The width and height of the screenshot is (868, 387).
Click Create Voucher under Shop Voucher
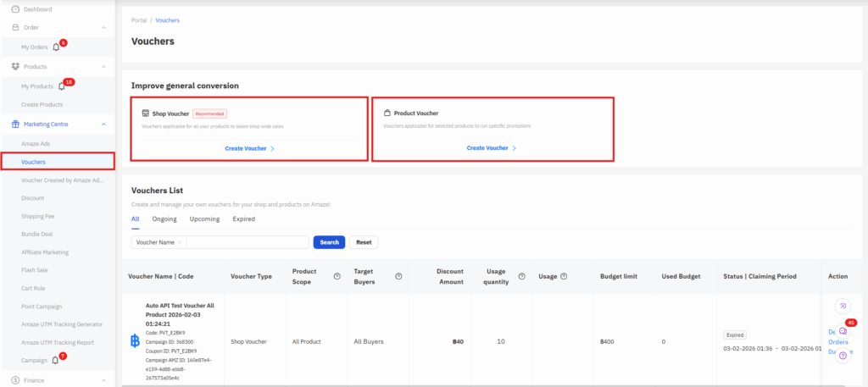[249, 148]
